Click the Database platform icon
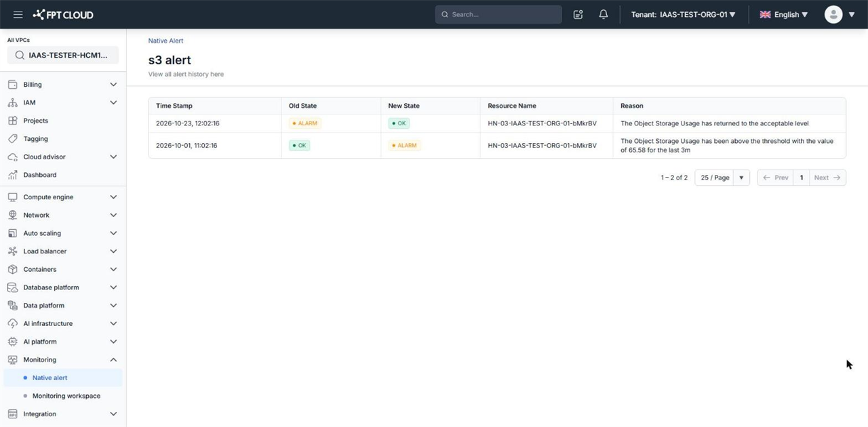Image resolution: width=868 pixels, height=427 pixels. click(12, 287)
